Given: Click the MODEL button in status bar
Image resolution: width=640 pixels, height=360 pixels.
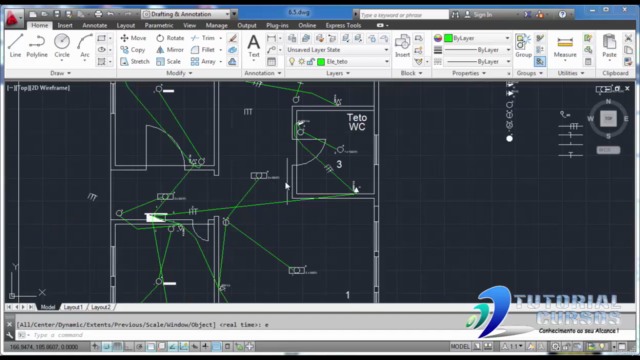Looking at the screenshot, I should point(460,347).
